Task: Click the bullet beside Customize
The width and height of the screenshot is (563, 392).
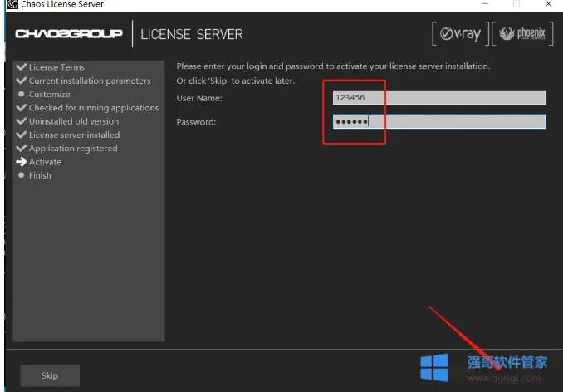Action: pyautogui.click(x=22, y=94)
